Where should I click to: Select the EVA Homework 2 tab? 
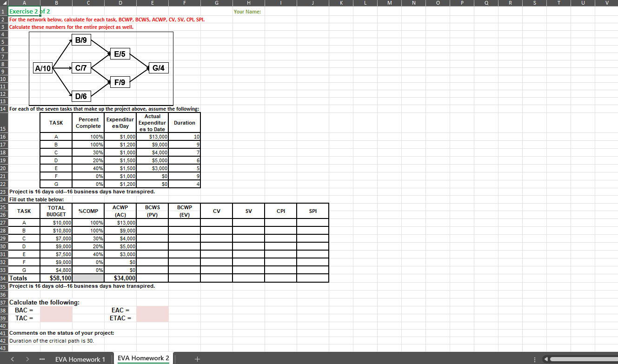coord(143,358)
